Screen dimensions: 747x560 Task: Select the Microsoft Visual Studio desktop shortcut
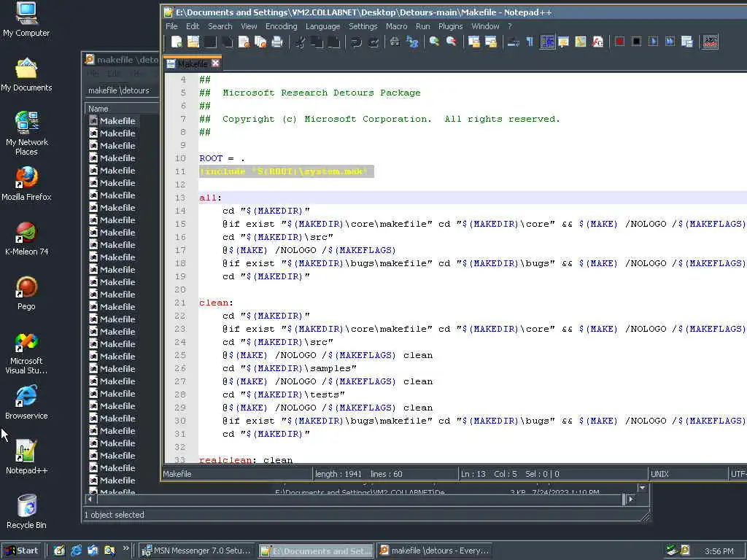point(26,354)
